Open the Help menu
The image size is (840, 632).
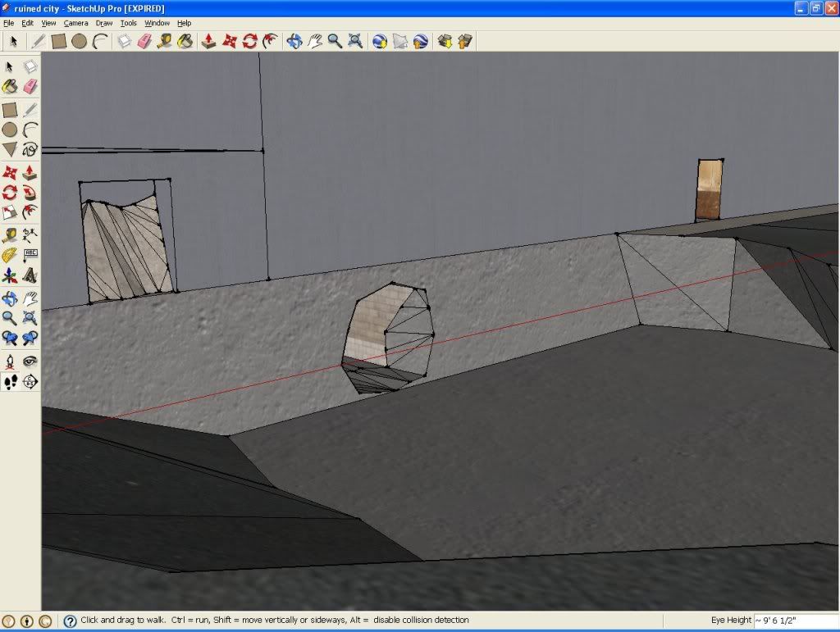pyautogui.click(x=185, y=23)
